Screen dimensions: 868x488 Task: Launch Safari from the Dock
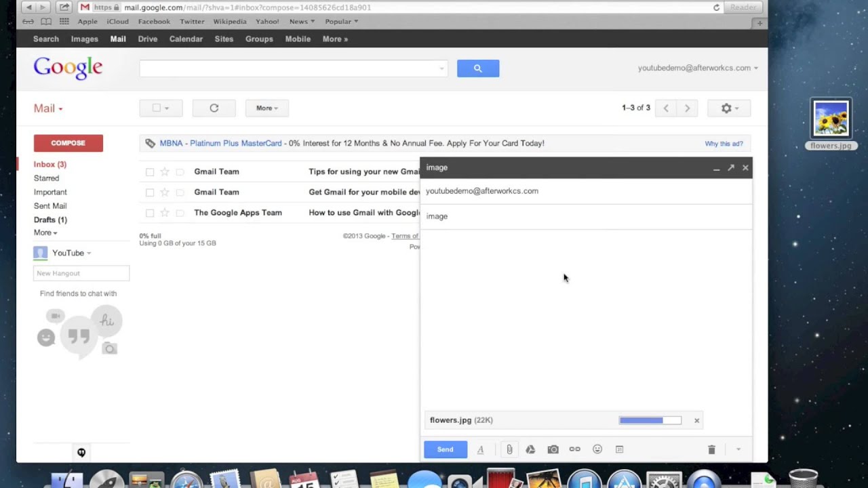coord(186,480)
